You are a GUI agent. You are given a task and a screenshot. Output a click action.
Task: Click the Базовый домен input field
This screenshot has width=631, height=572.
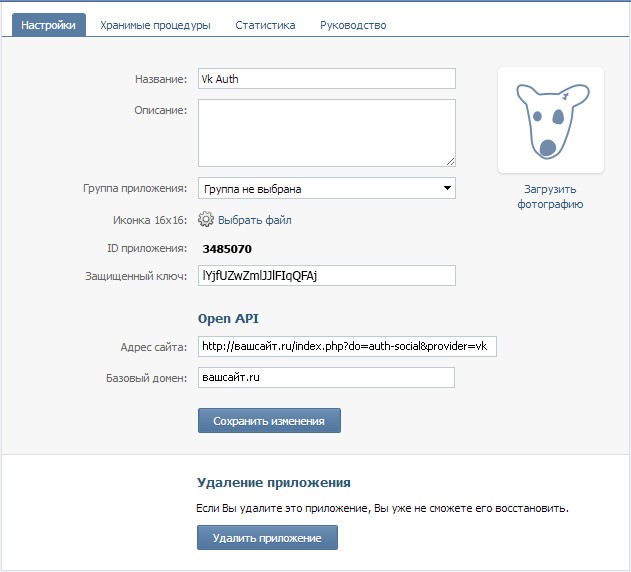pos(326,377)
